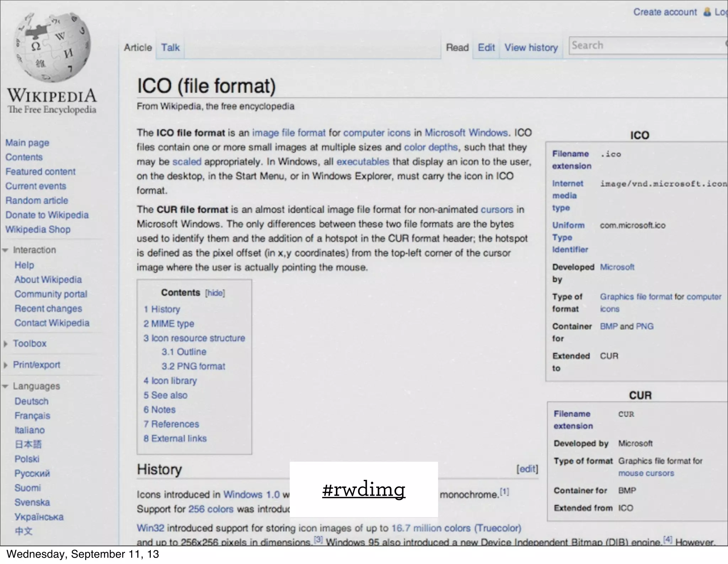Open the Donate to Wikipedia link
The width and height of the screenshot is (728, 564).
click(47, 215)
